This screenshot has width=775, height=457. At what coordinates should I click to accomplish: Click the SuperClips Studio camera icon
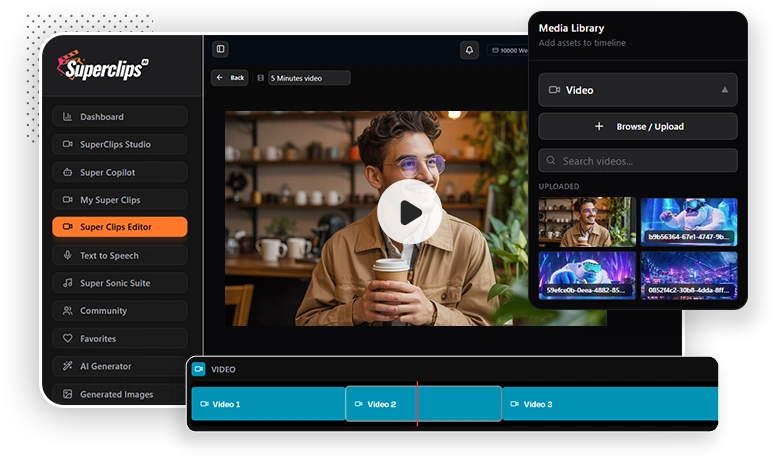point(67,144)
